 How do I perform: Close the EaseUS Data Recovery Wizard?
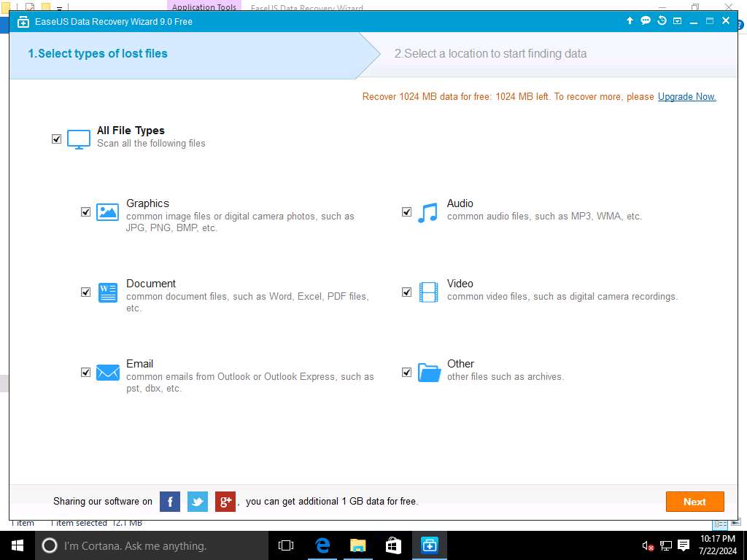tap(726, 20)
